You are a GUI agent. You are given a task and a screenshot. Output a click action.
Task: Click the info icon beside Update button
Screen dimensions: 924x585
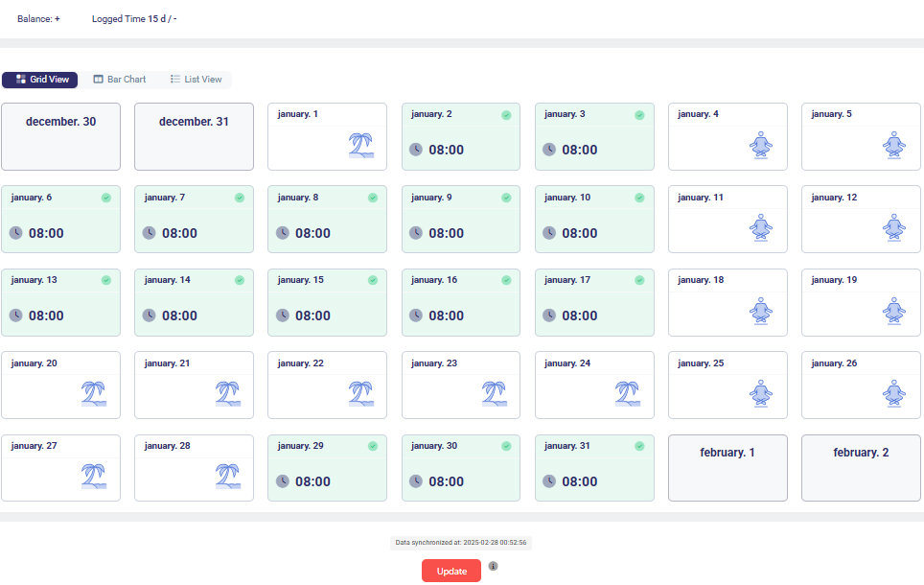tap(494, 566)
